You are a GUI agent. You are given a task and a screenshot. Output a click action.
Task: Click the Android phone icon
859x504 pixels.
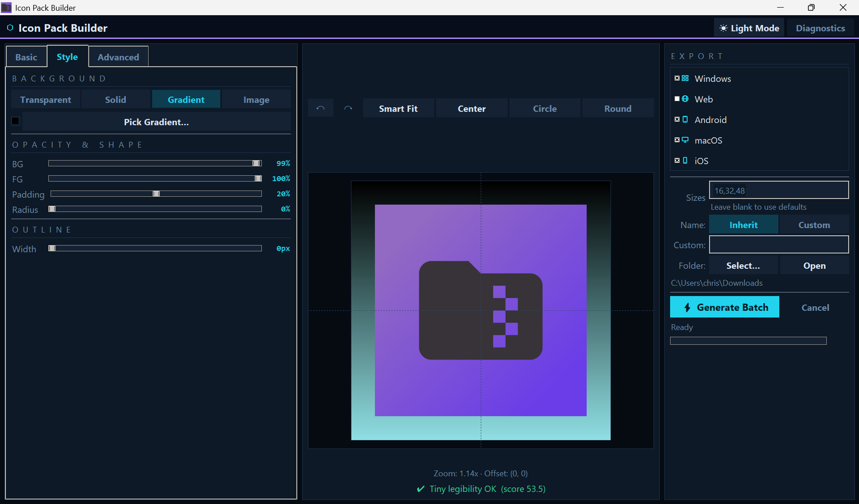pos(685,119)
